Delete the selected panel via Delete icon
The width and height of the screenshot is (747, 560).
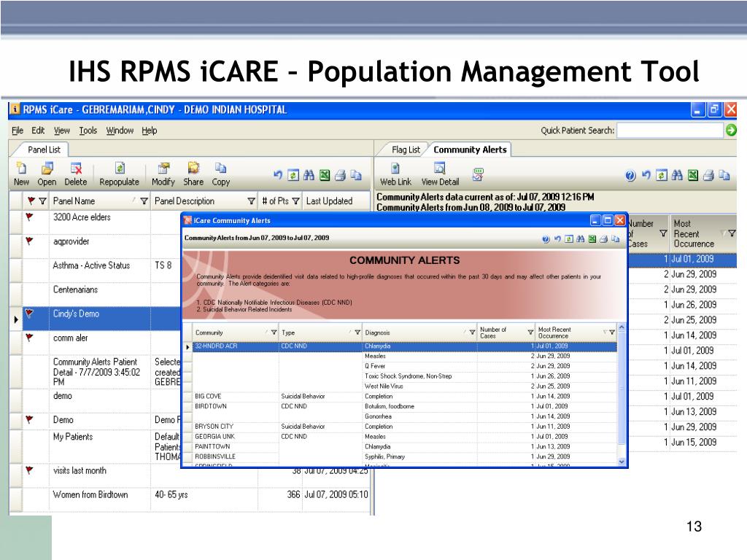pos(76,168)
